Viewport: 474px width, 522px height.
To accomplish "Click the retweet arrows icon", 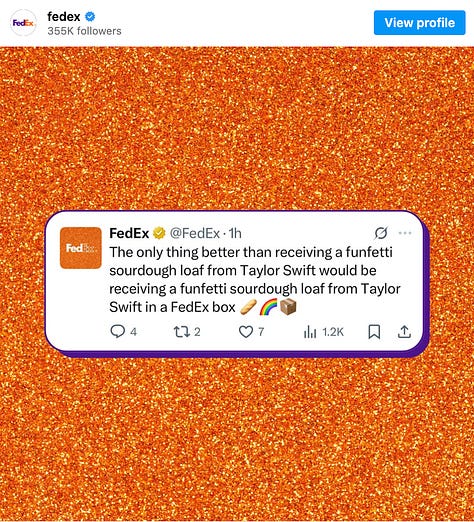I will point(182,332).
